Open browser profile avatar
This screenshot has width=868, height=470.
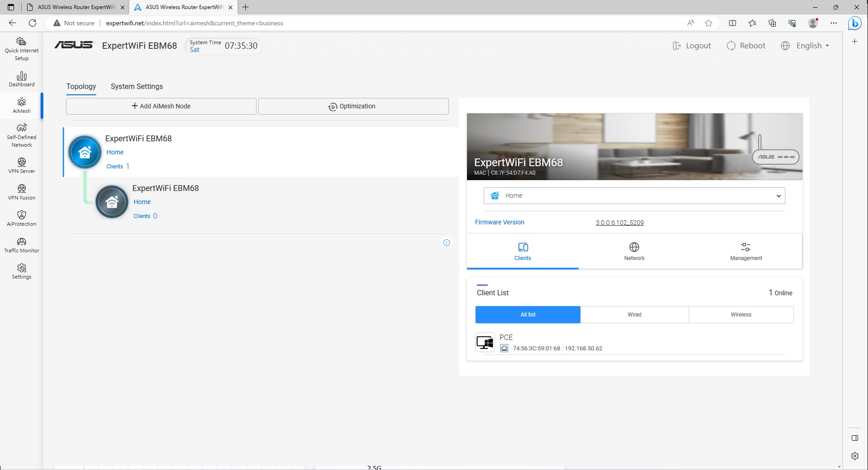pos(813,23)
